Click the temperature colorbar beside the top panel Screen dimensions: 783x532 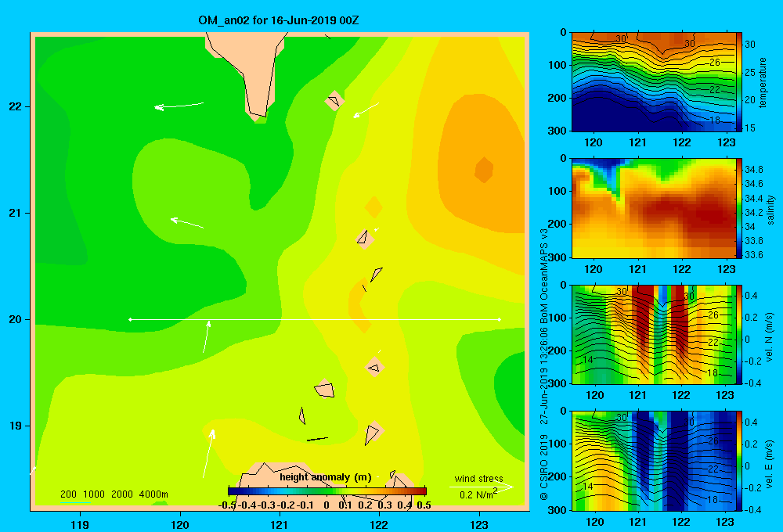click(740, 82)
